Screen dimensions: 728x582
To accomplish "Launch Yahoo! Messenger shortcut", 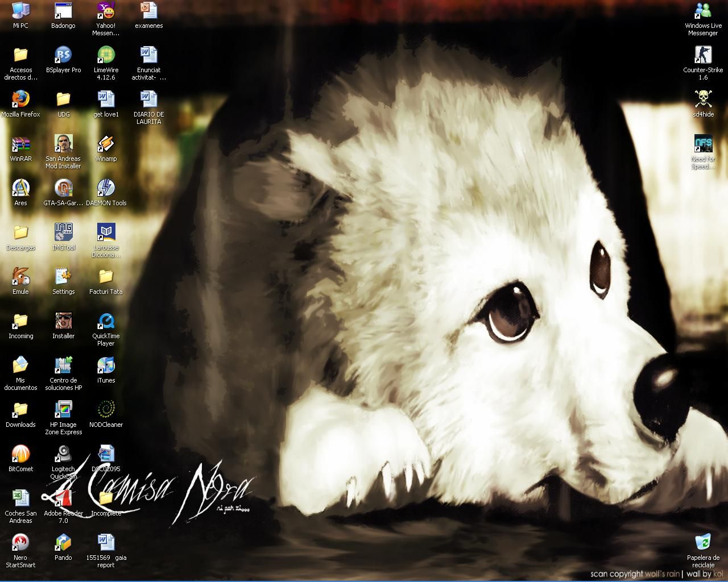I will [106, 10].
